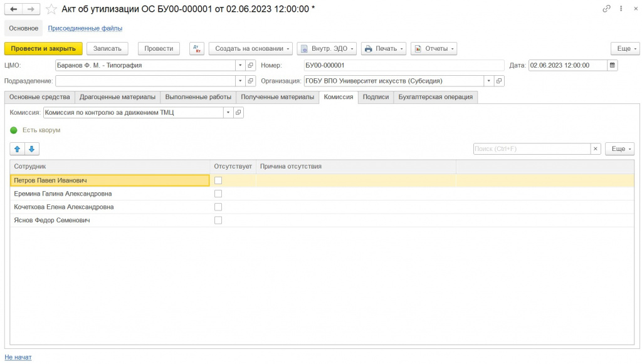Screen dimensions: 642x364
Task: Go back with the left arrow
Action: click(14, 9)
